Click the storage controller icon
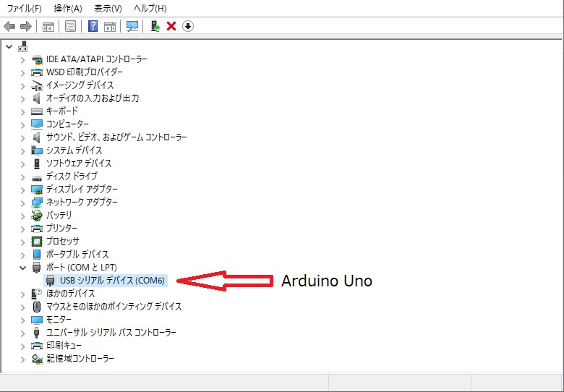The image size is (564, 392). click(x=37, y=359)
